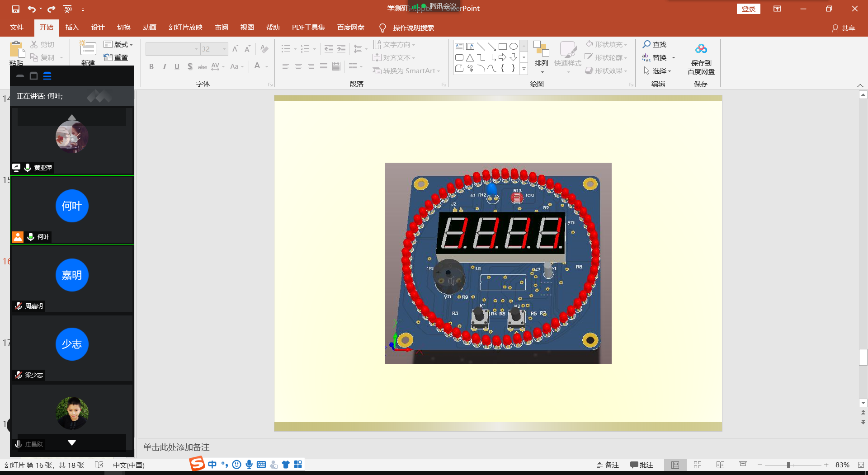The image size is (868, 475).
Task: Click the Sogou input method S icon
Action: [x=197, y=464]
